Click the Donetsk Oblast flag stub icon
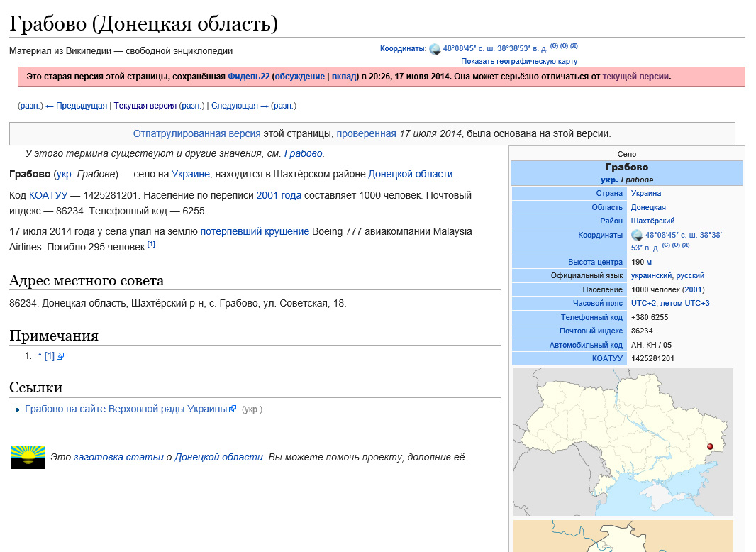Viewport: 756px width, 552px height. [x=28, y=457]
